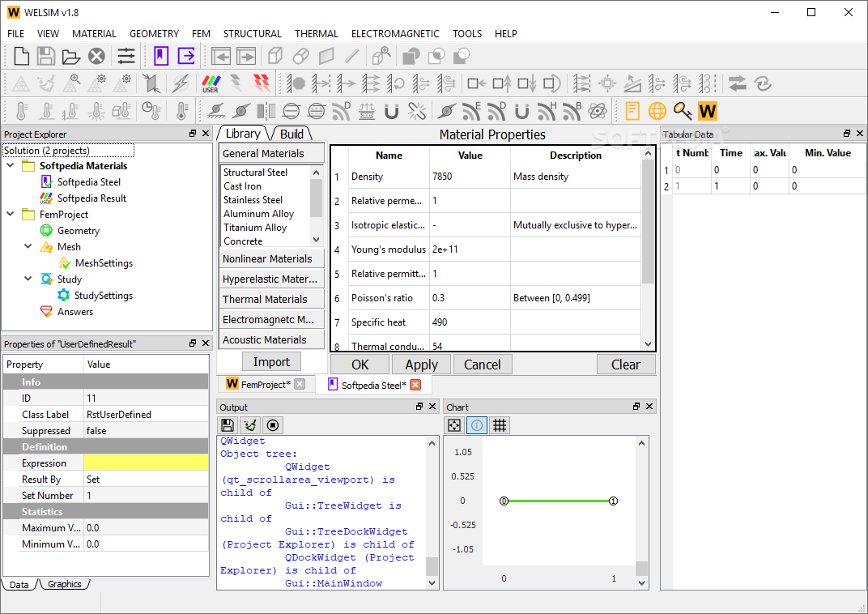Click the Open folder icon
Viewport: 868px width, 614px height.
point(71,56)
